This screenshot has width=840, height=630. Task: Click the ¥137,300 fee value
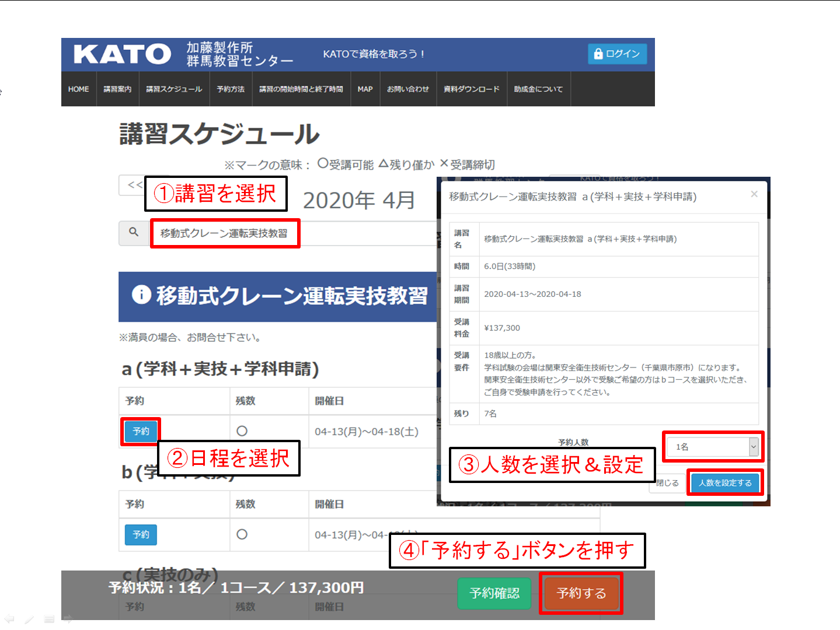point(502,328)
